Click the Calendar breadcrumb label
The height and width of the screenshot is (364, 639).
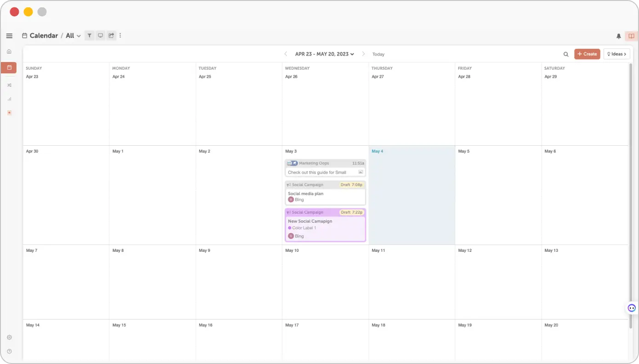pyautogui.click(x=43, y=35)
